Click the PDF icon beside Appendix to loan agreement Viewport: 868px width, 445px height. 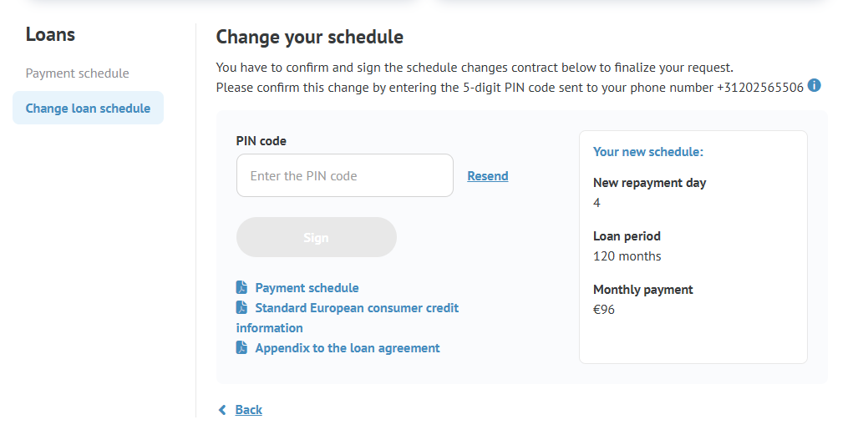point(241,348)
